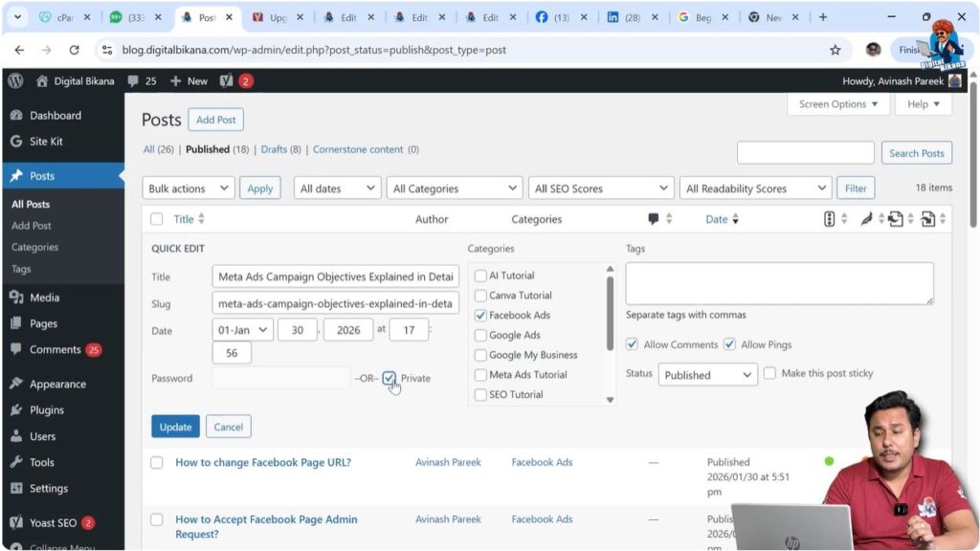Uncheck the Facebook Ads category
Image resolution: width=980 pixels, height=551 pixels.
(480, 315)
